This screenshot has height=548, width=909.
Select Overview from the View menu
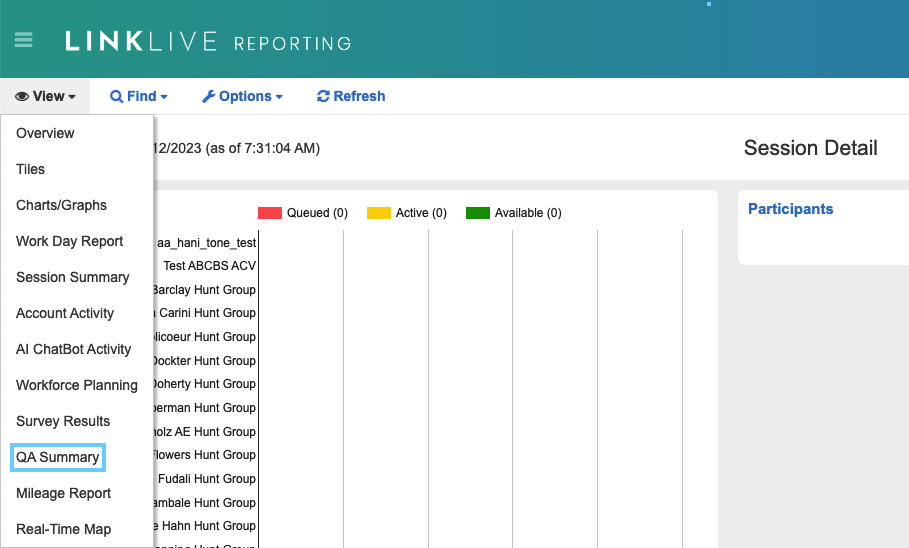45,133
